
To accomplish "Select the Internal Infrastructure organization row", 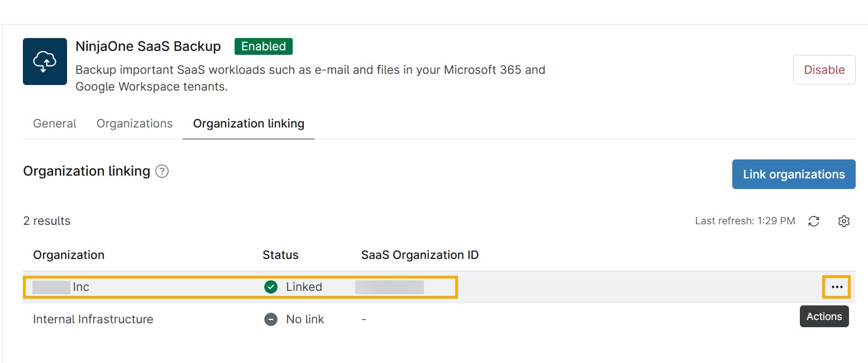I will click(93, 319).
